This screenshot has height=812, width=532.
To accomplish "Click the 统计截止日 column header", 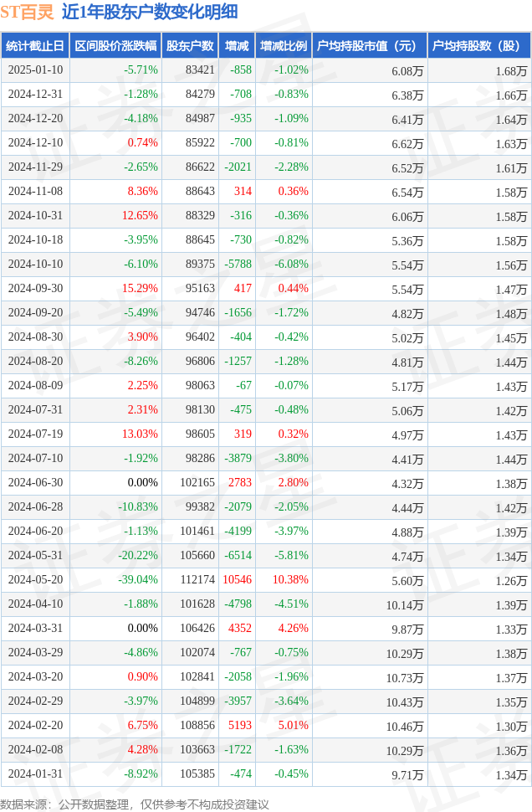I will tap(34, 46).
